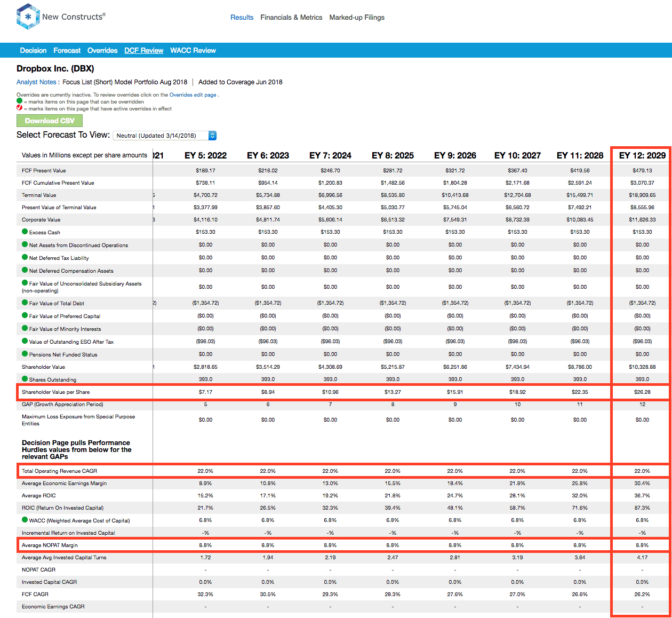Click the green override dot beside Excess Cash
Viewport: 672px width, 618px height.
pyautogui.click(x=25, y=232)
